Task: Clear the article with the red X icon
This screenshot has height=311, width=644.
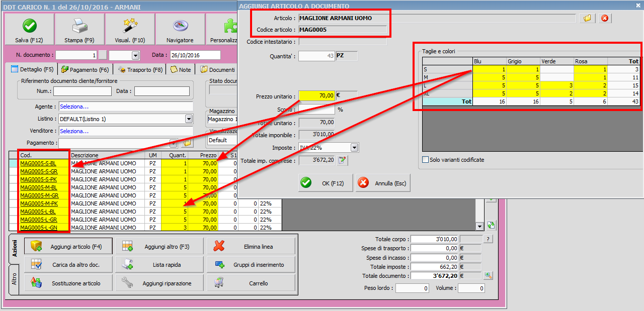Action: point(604,18)
